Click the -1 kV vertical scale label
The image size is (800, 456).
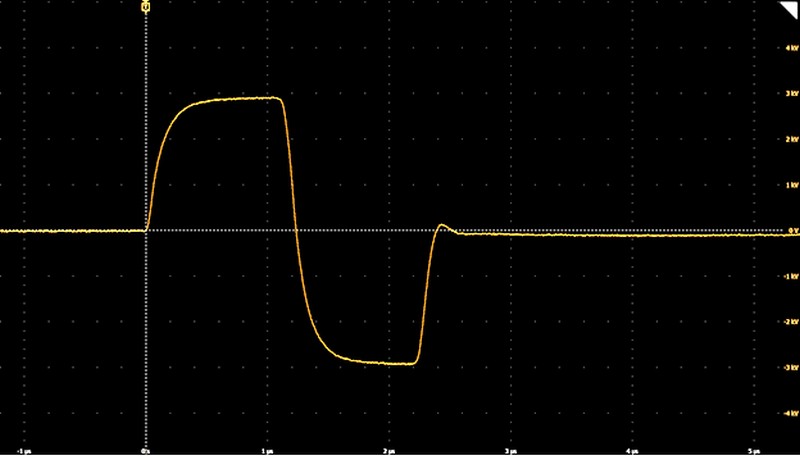click(791, 276)
